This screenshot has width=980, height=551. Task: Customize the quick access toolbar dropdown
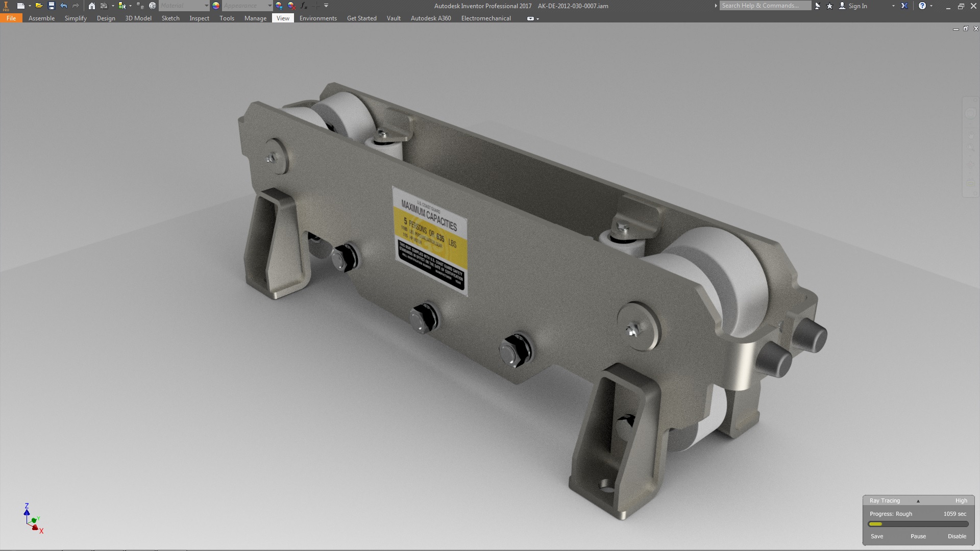pos(326,6)
